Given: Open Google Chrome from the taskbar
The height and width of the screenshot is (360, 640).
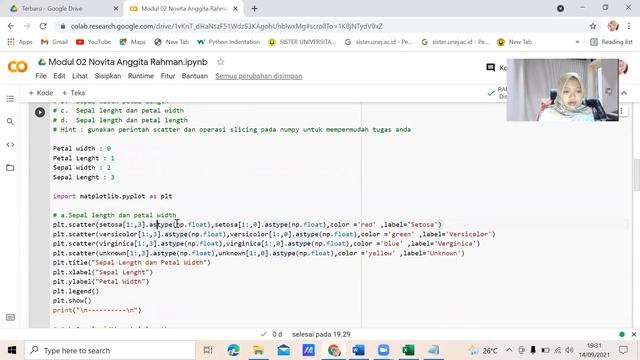Looking at the screenshot, I should pos(334,350).
